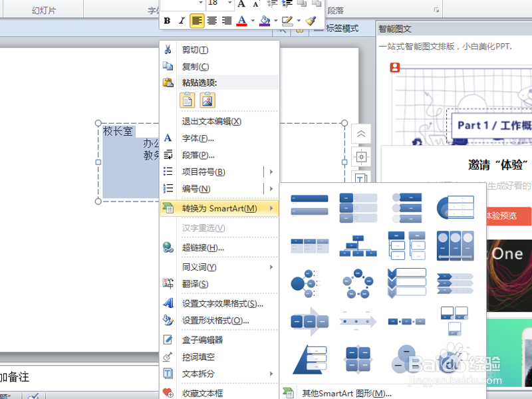The width and height of the screenshot is (532, 399).
Task: Expand the 同义词(Y) synonyms submenu arrow
Action: (271, 267)
